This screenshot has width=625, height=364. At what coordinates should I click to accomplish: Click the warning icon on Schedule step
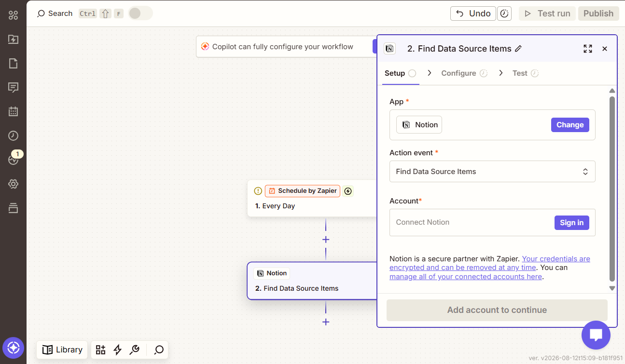[258, 191]
